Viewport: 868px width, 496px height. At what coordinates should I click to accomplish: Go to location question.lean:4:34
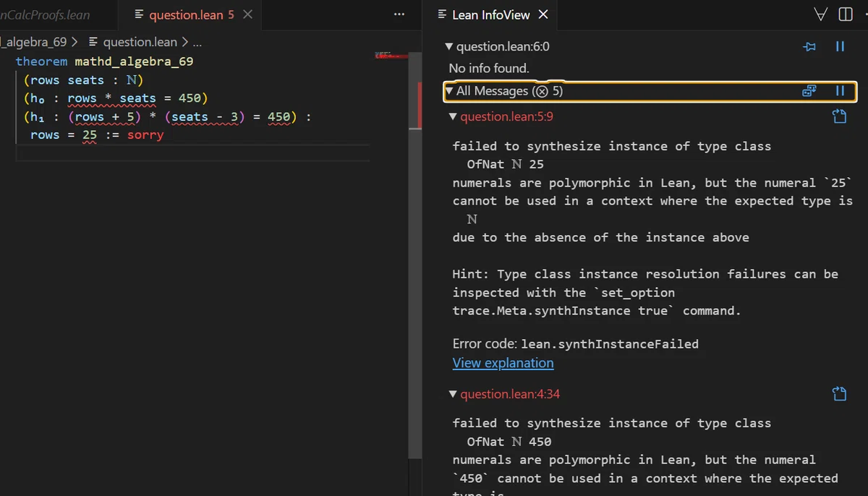tap(510, 394)
